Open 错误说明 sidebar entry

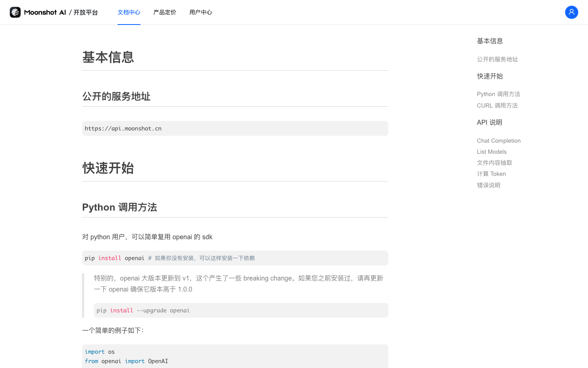488,185
